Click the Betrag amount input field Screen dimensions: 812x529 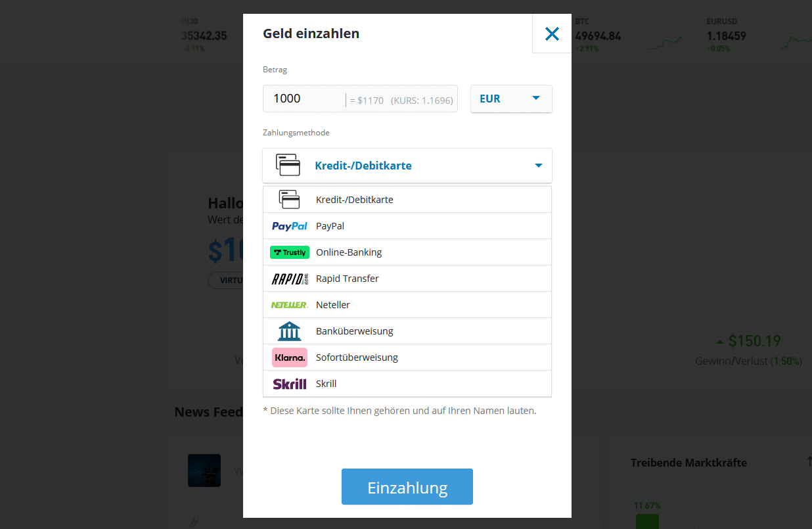360,99
